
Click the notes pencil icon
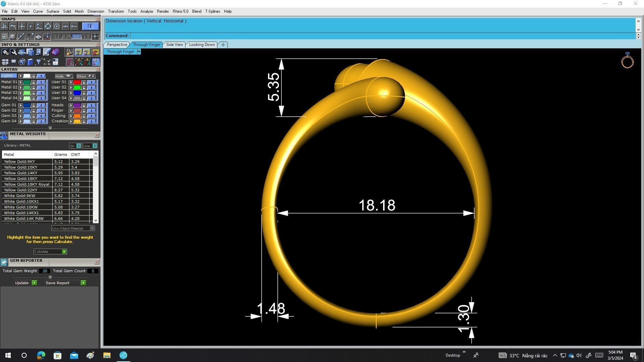[x=47, y=52]
